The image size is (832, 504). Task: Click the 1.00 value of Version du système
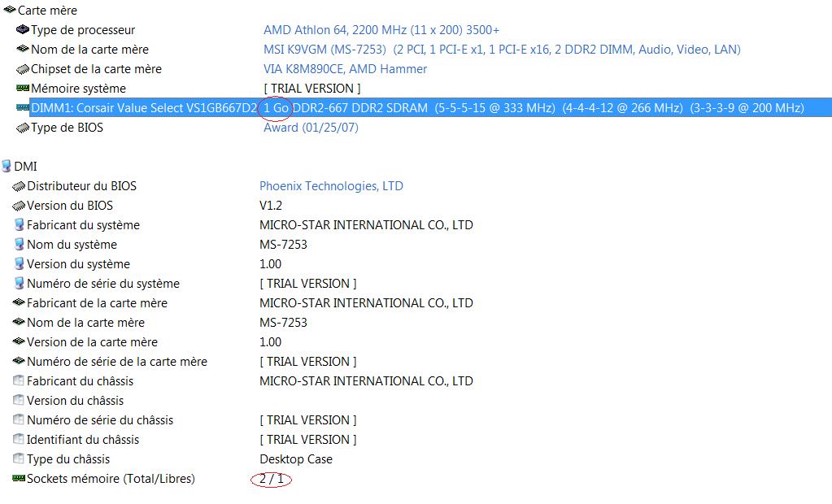point(271,264)
